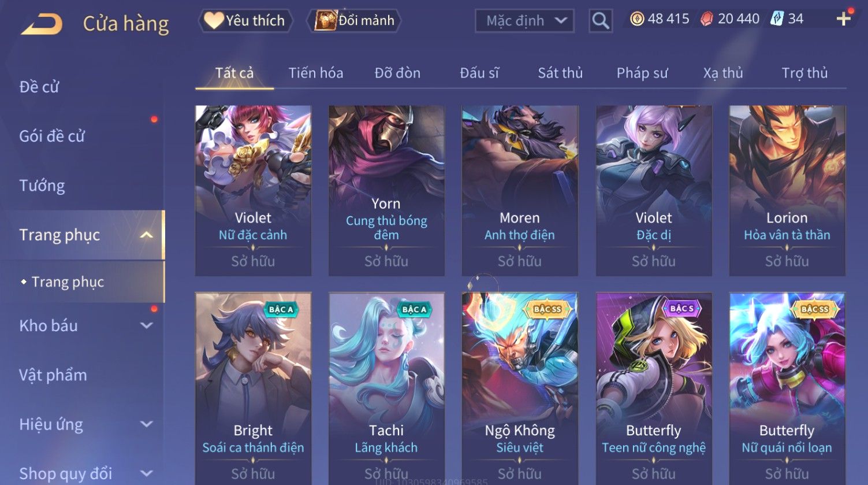Expand the Kho báu sidebar section

coord(147,325)
